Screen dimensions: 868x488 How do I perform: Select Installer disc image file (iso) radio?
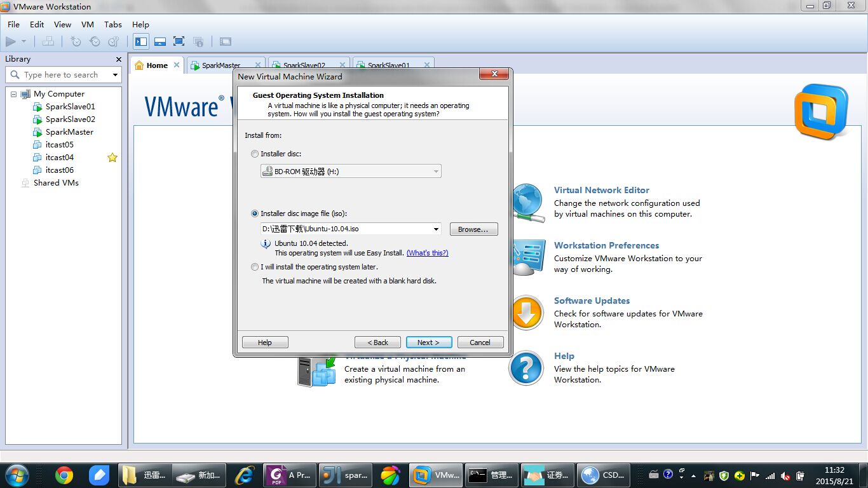pos(255,213)
